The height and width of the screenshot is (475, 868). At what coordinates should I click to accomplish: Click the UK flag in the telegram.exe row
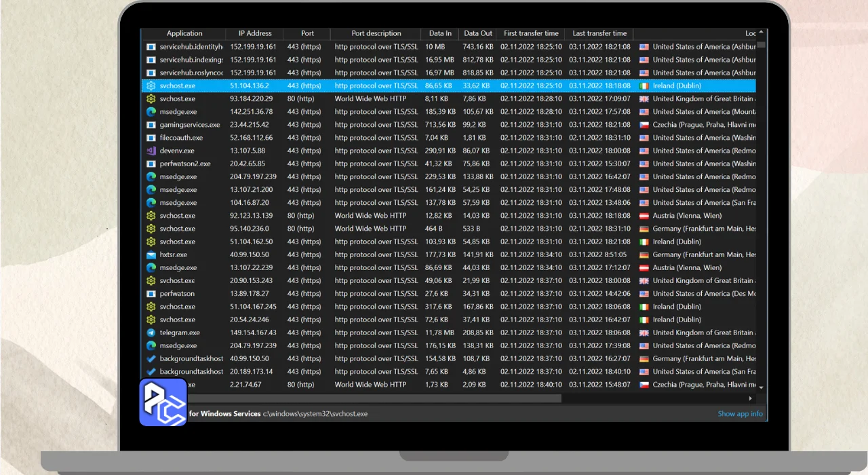tap(644, 332)
